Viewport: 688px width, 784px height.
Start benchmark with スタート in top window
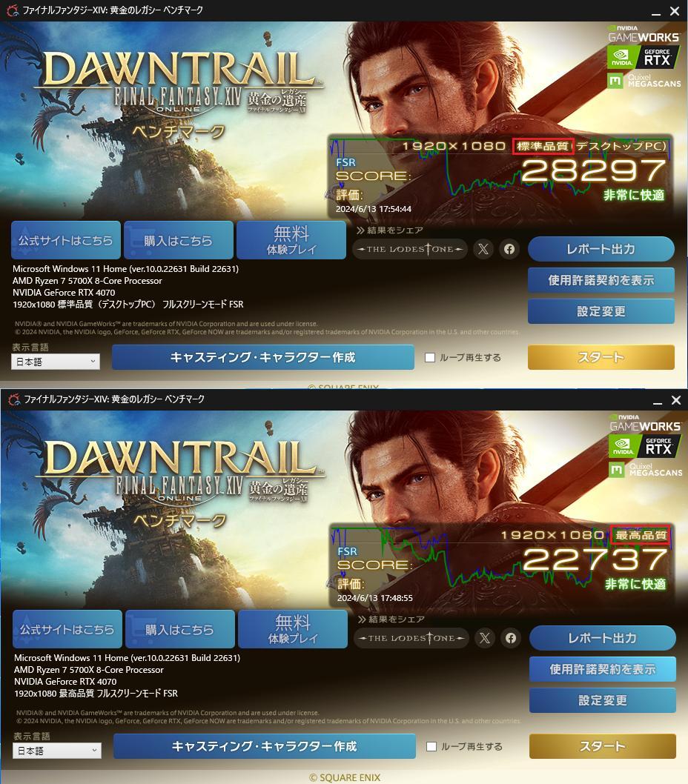point(601,357)
